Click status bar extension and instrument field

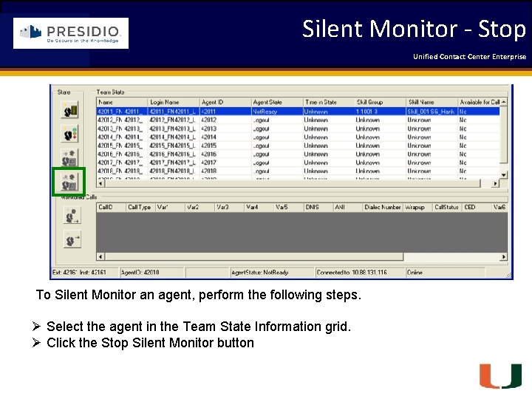click(x=85, y=273)
